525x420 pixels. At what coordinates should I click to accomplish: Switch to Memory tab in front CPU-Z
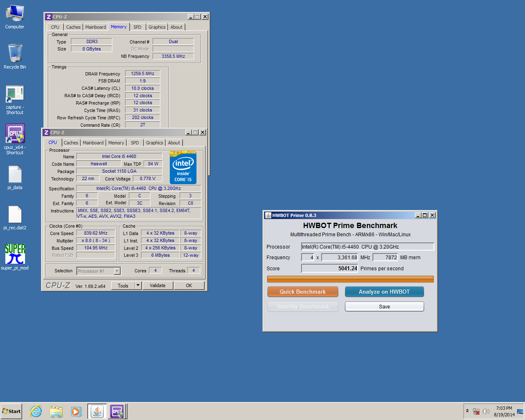(x=116, y=143)
